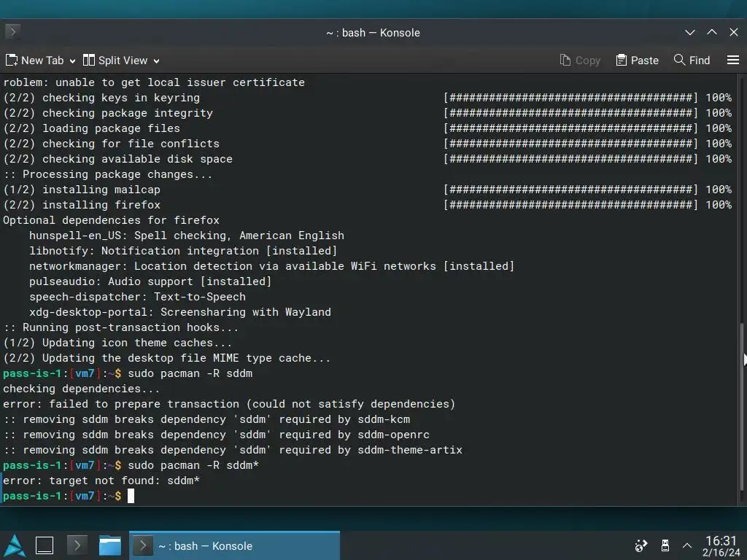
Task: Click the 'sudo pacman -R sddm' command without asterisk
Action: [190, 373]
